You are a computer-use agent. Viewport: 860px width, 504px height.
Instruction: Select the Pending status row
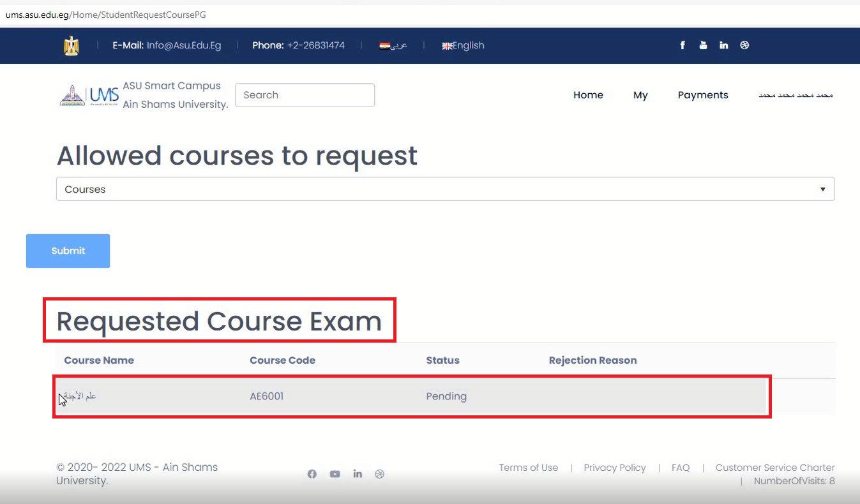(x=446, y=396)
